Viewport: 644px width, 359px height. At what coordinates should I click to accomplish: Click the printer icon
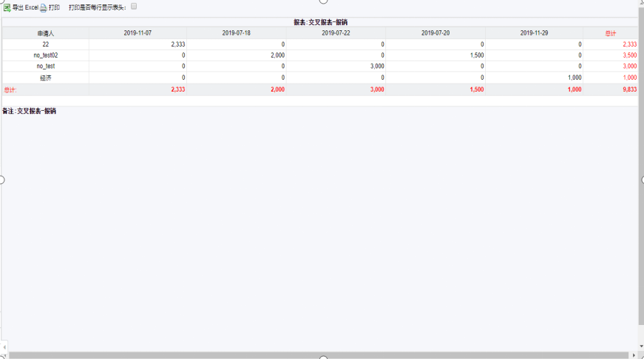[44, 7]
